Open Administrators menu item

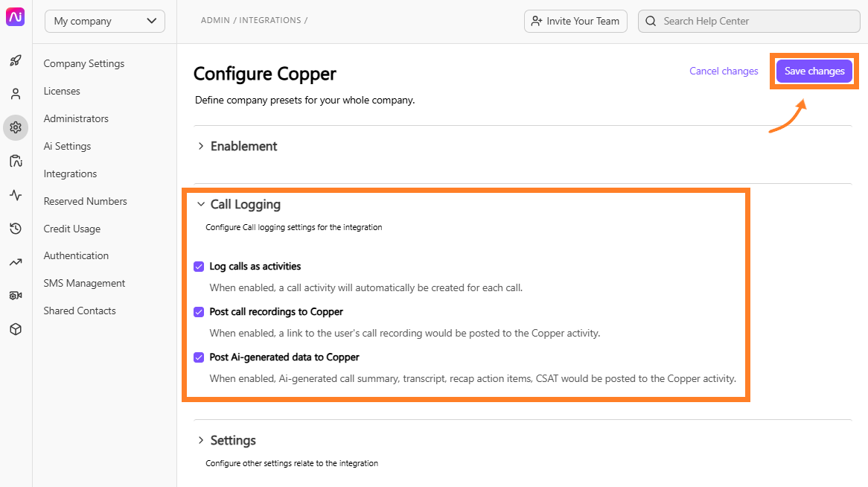pyautogui.click(x=76, y=118)
